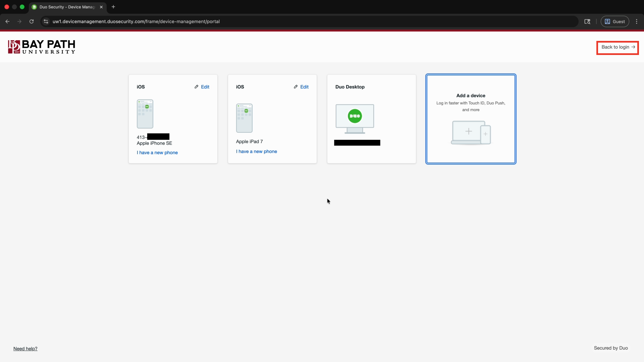Click the iPhone SE phone illustration

[x=145, y=114]
